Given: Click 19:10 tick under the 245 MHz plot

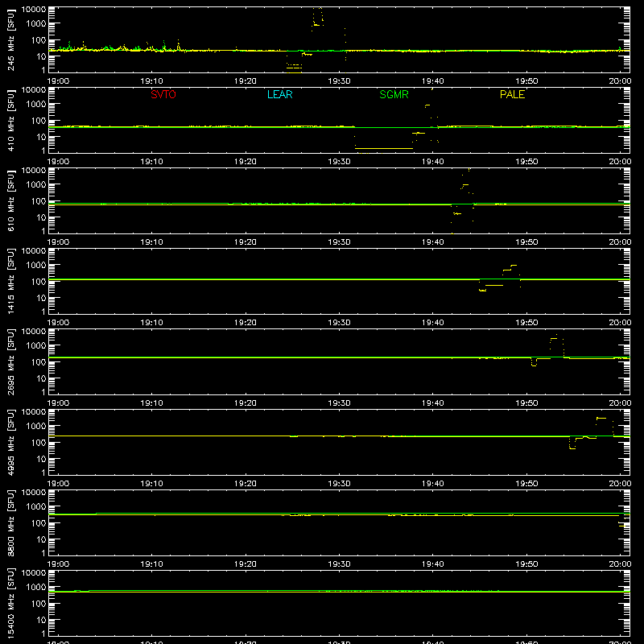Looking at the screenshot, I should 151,81.
